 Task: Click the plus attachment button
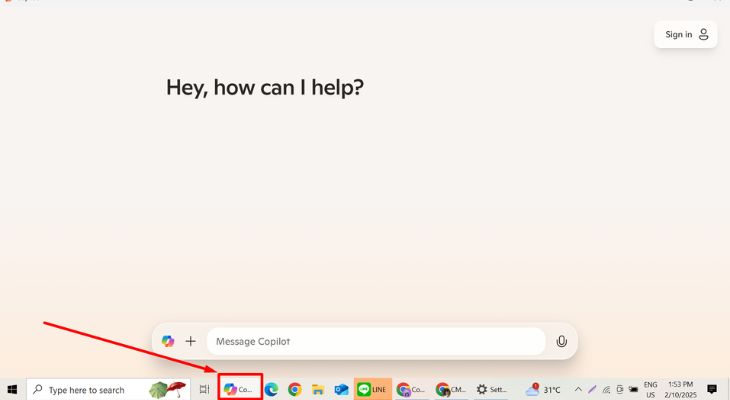190,341
